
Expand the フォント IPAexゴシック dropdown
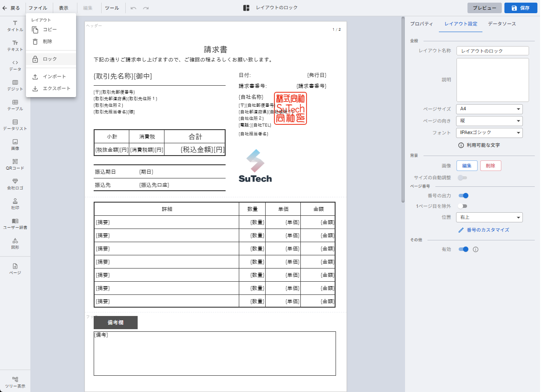point(489,133)
